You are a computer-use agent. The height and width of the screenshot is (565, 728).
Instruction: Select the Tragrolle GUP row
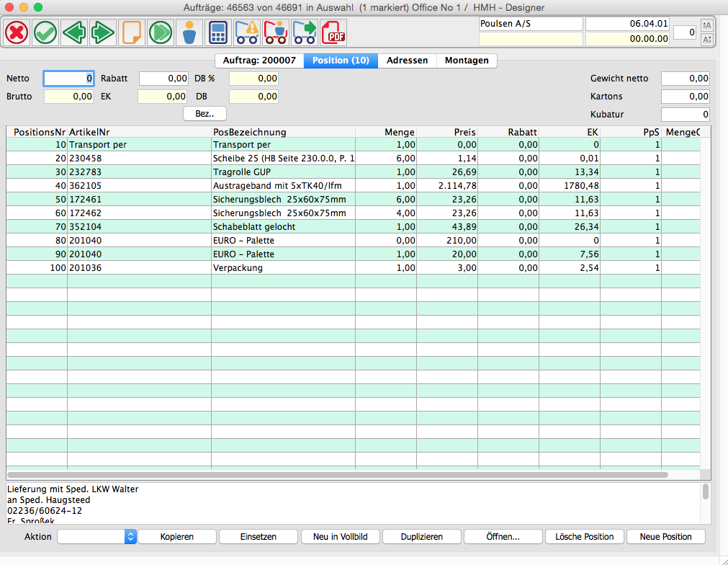pyautogui.click(x=353, y=172)
